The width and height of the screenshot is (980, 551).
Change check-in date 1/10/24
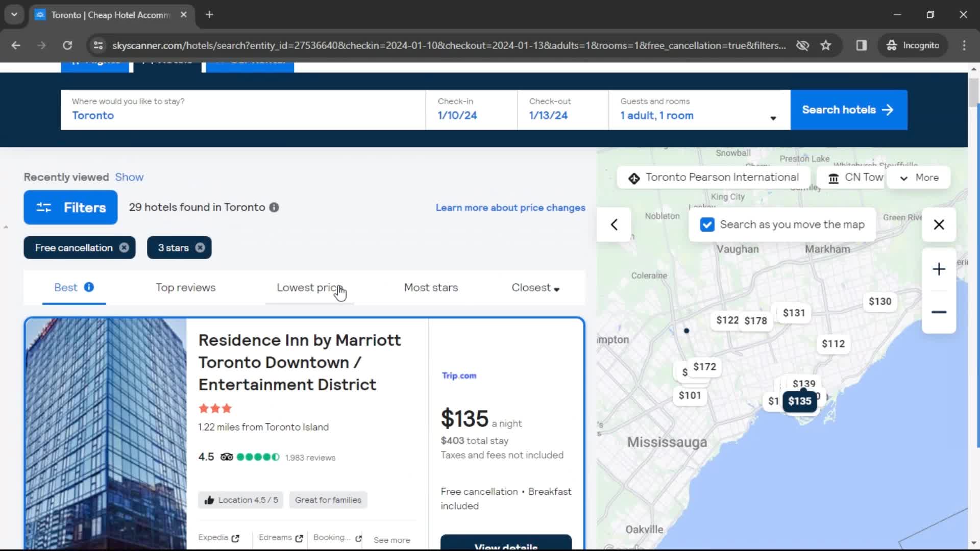click(472, 110)
